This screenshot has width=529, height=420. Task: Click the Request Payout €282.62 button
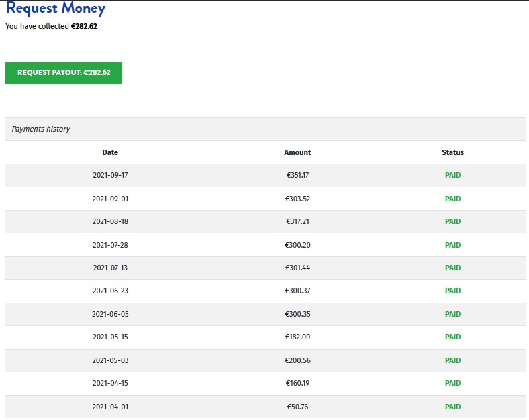point(64,73)
